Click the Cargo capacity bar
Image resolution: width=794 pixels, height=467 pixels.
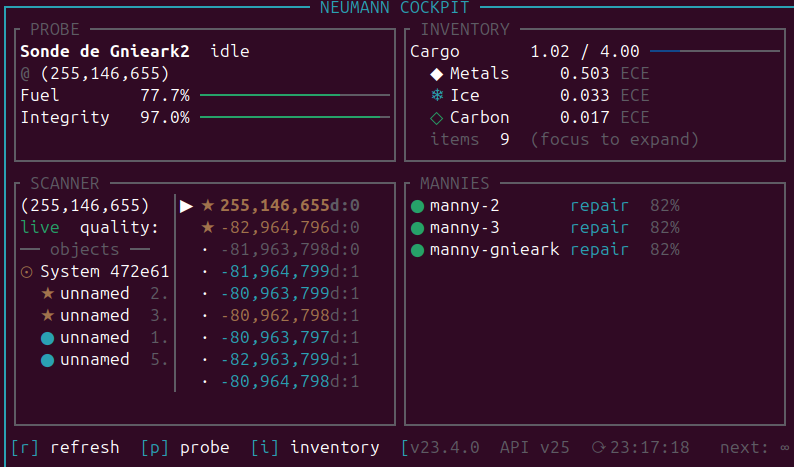click(x=715, y=51)
